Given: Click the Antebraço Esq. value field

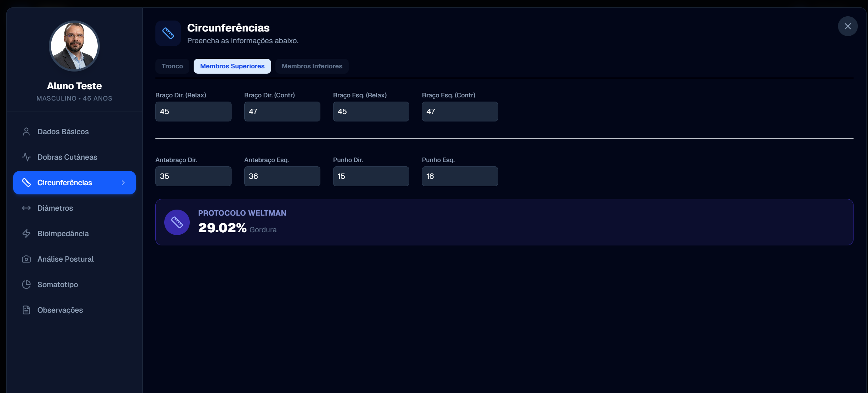Looking at the screenshot, I should (282, 176).
